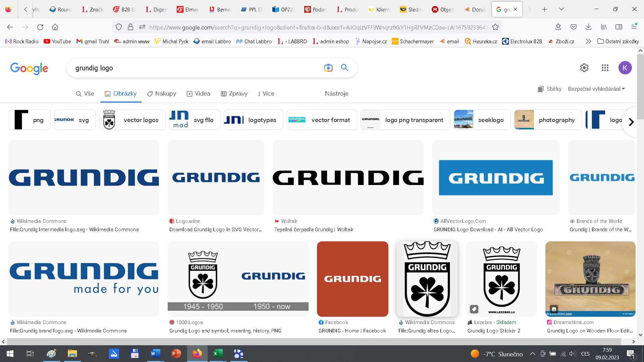Search by image with camera icon
This screenshot has height=362, width=644.
328,68
